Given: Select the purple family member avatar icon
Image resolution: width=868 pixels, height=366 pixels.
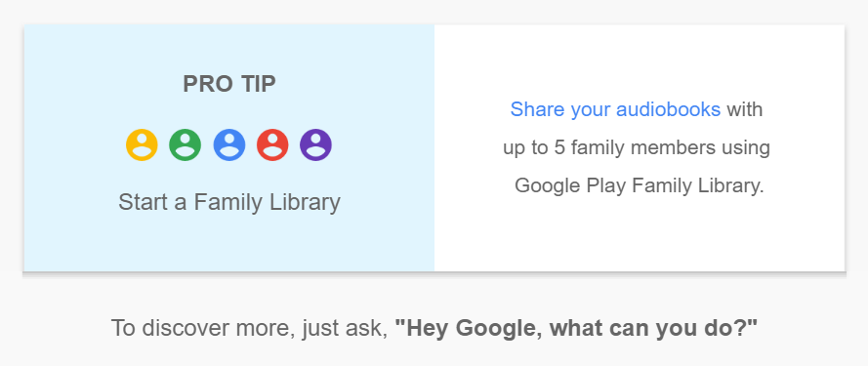Looking at the screenshot, I should pyautogui.click(x=315, y=145).
